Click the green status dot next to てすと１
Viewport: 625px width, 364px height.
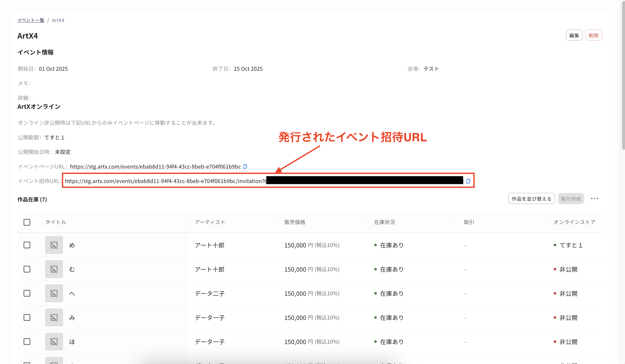tap(554, 245)
